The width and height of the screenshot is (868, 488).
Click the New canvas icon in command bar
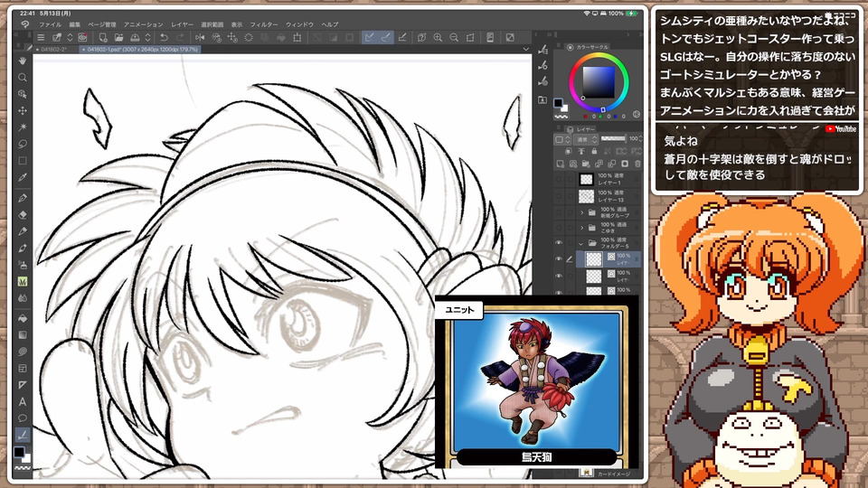[x=103, y=38]
